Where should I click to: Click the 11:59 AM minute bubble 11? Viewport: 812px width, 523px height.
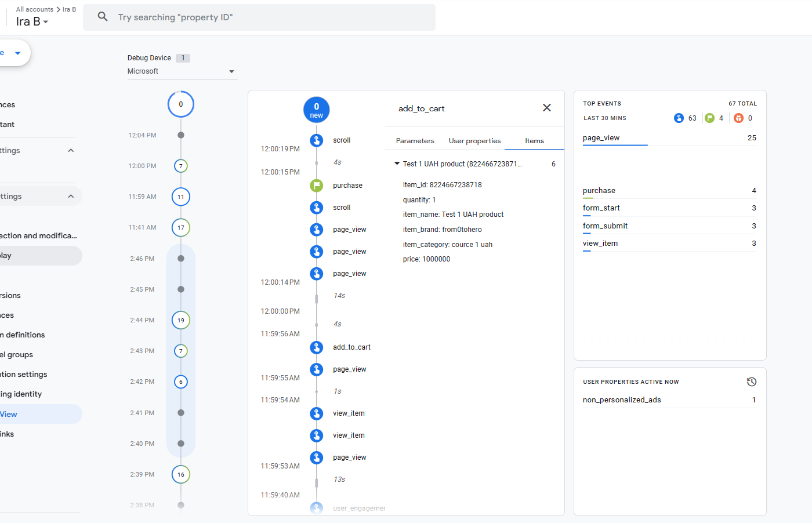181,197
